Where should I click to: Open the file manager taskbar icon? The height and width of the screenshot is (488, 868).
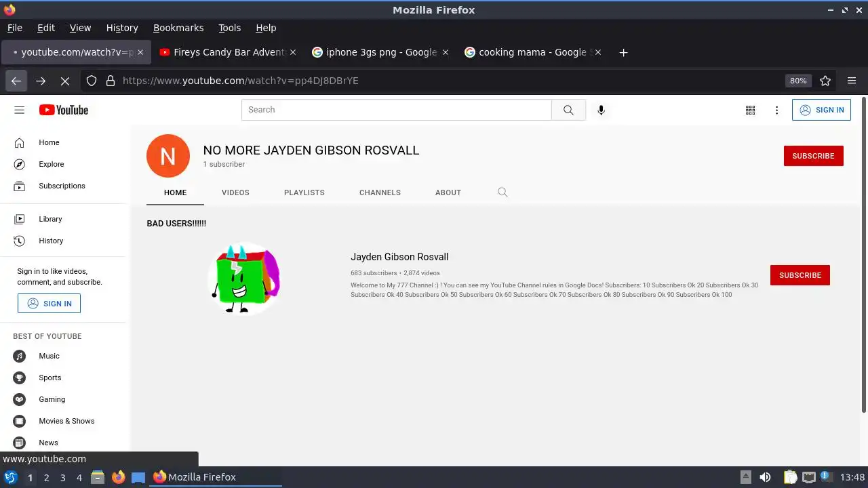(x=98, y=477)
